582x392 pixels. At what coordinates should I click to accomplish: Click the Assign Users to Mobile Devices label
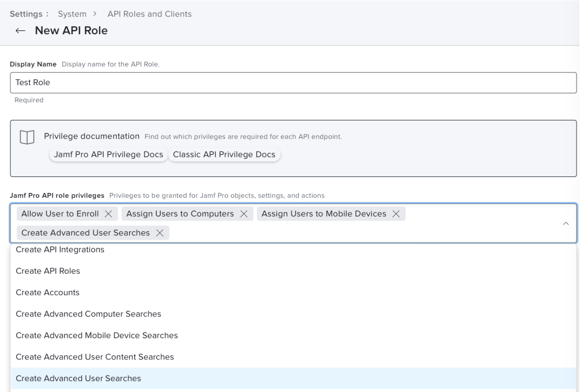point(324,214)
